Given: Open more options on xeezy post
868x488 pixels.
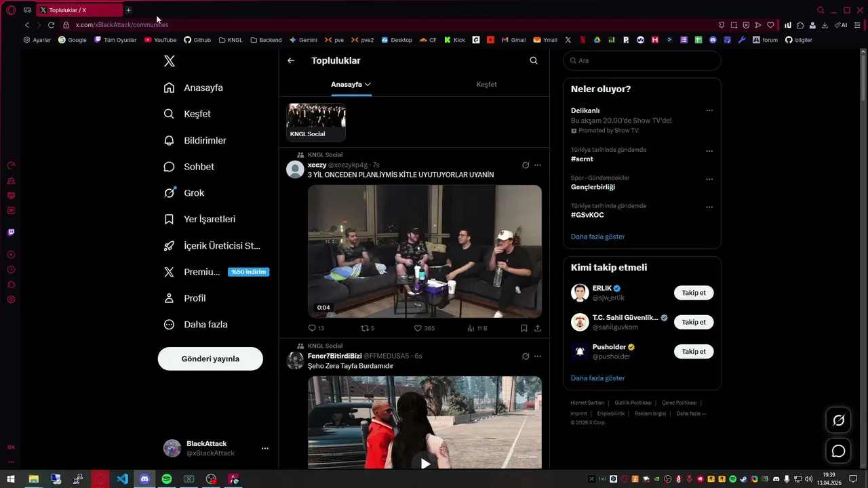Looking at the screenshot, I should (538, 165).
